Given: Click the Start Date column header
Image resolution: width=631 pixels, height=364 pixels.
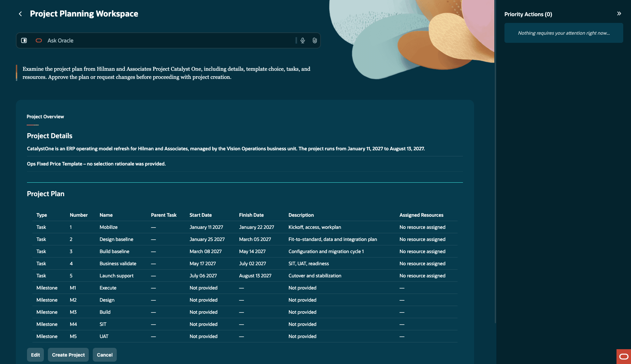Looking at the screenshot, I should point(200,215).
